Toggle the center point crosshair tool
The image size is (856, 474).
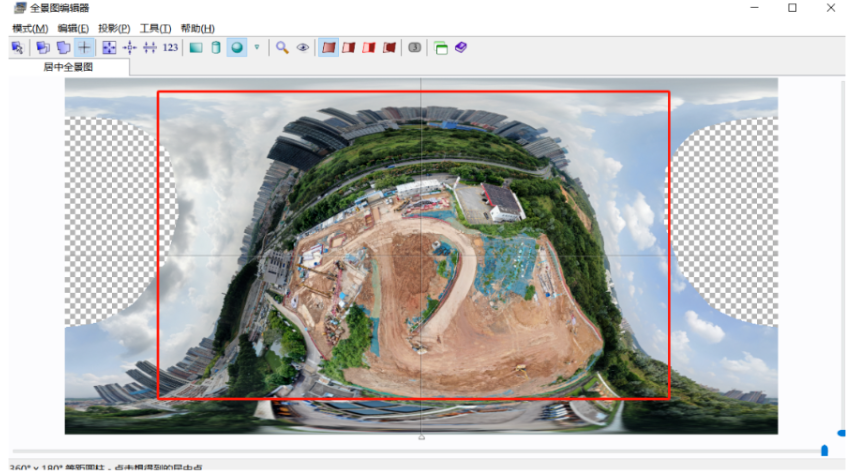[84, 48]
